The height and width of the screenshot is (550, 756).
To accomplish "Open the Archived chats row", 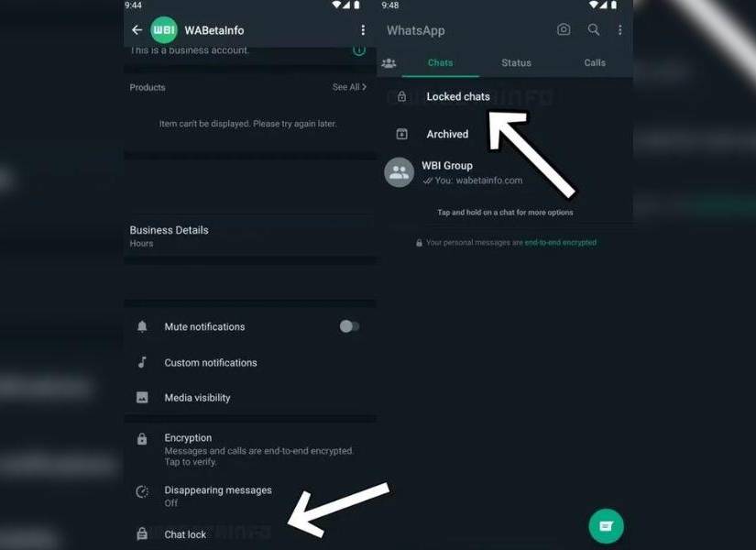I will 505,134.
